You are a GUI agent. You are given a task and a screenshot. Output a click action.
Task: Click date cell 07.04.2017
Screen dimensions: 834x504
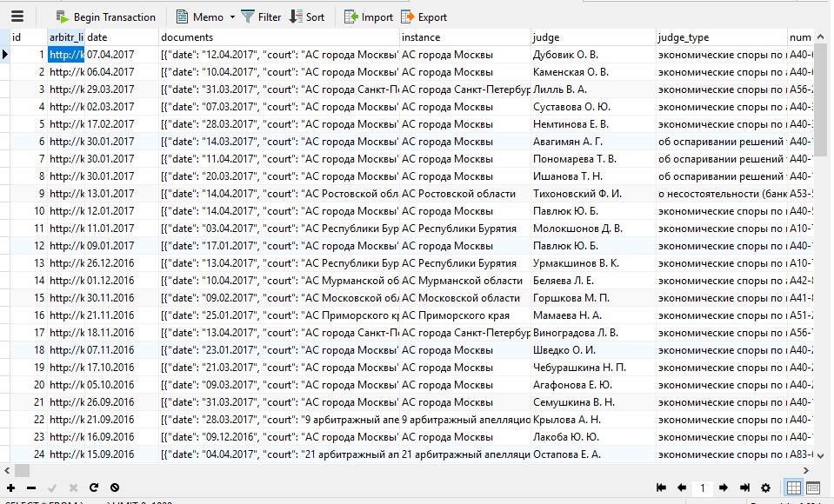[x=121, y=54]
